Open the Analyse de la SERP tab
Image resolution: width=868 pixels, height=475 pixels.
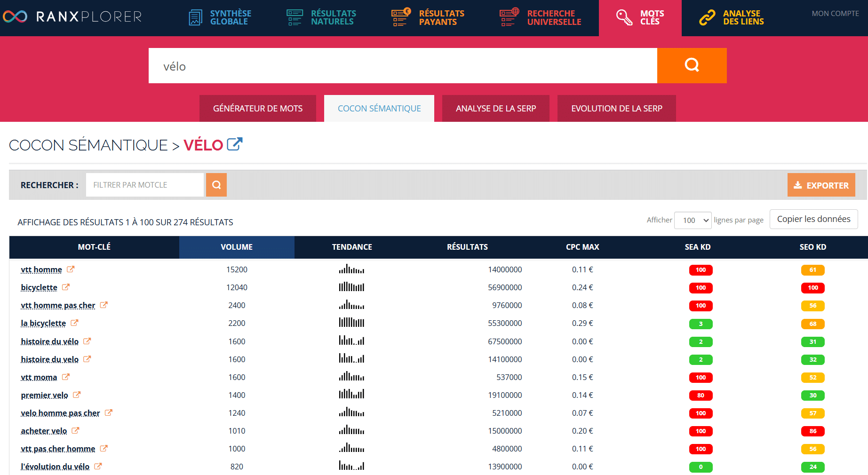click(x=495, y=109)
